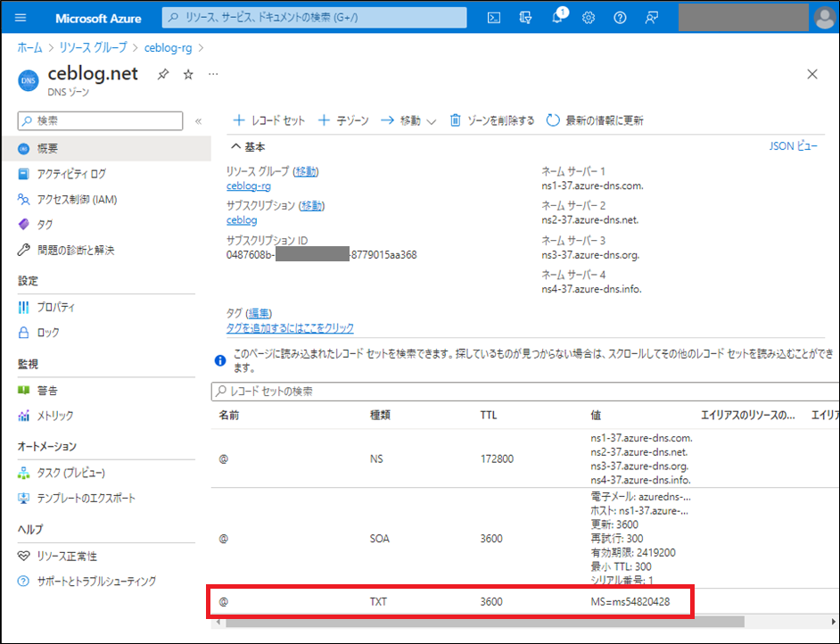
Task: Collapse the left navigation menu
Action: [198, 121]
